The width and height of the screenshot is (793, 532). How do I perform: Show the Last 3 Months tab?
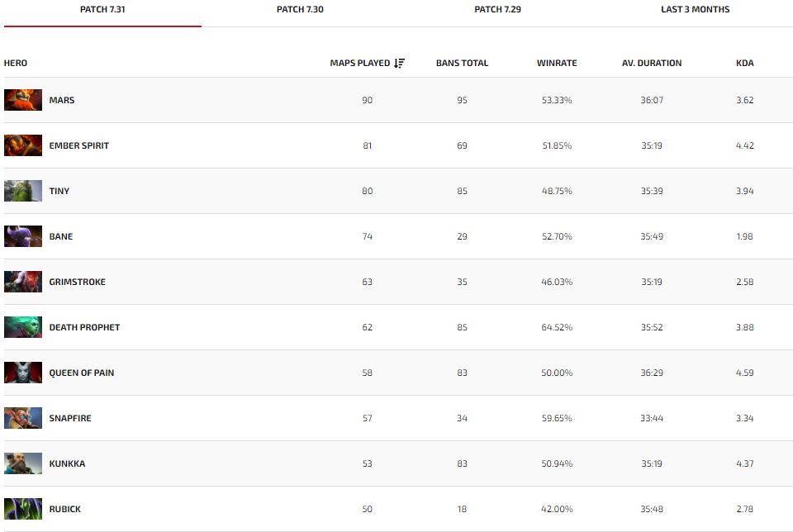[x=695, y=10]
